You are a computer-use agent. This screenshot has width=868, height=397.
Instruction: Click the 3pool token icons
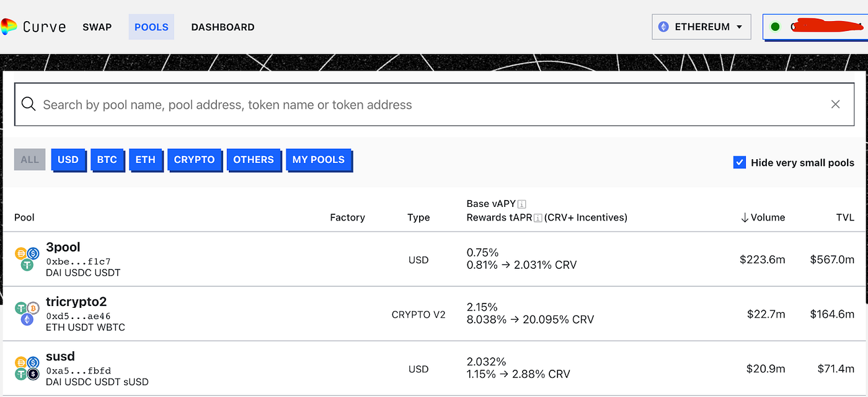27,259
